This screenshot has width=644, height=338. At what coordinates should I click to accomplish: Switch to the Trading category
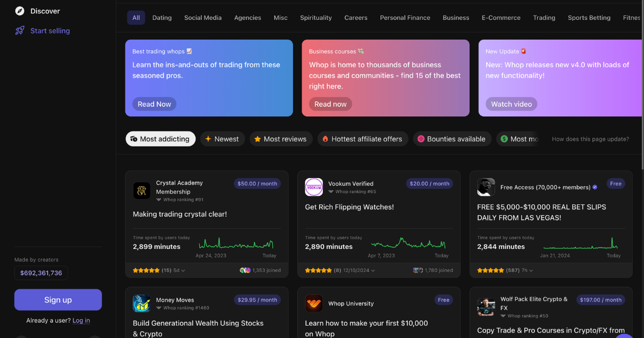[544, 18]
